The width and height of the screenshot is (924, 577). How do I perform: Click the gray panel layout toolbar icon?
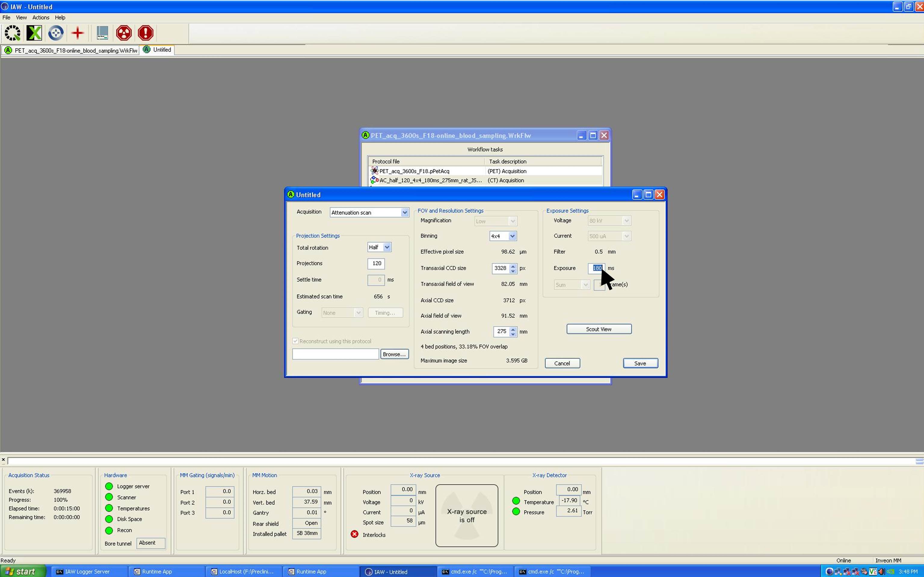tap(102, 33)
